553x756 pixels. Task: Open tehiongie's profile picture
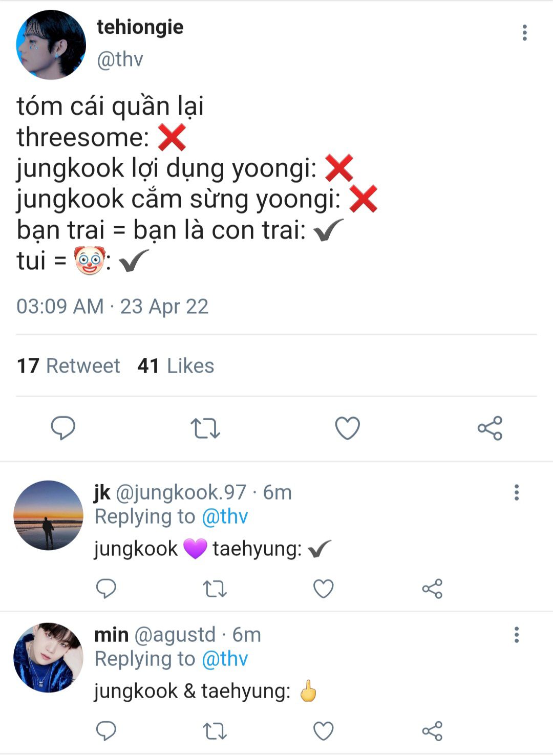pos(51,45)
